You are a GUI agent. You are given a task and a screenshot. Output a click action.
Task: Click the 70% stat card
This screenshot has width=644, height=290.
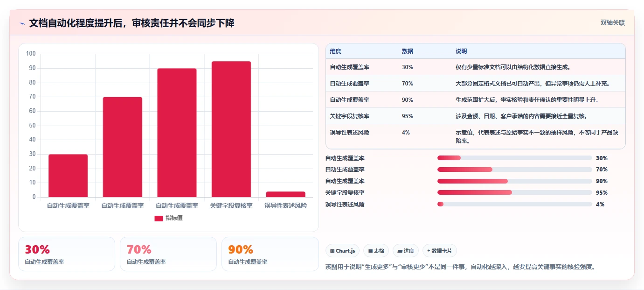pyautogui.click(x=168, y=254)
